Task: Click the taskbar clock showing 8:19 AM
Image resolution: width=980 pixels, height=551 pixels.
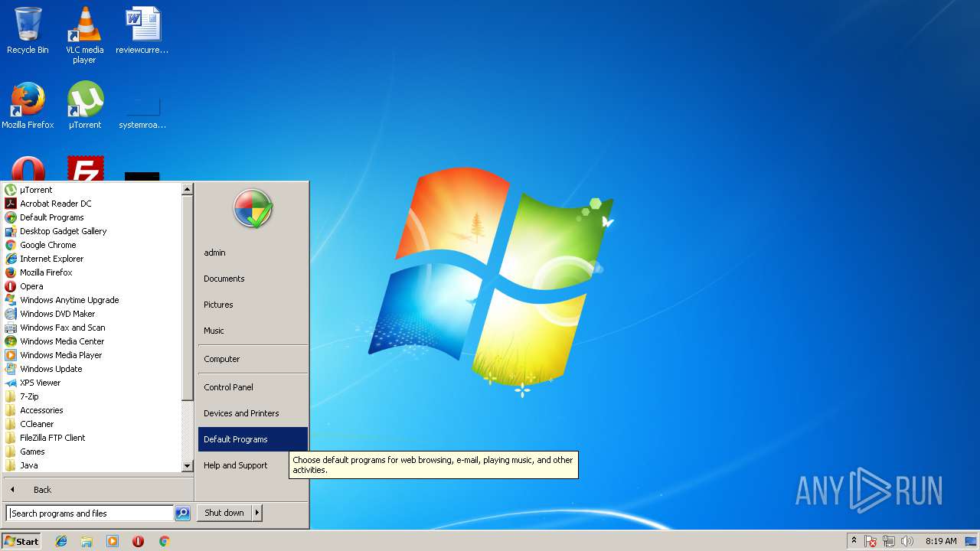Action: click(941, 541)
